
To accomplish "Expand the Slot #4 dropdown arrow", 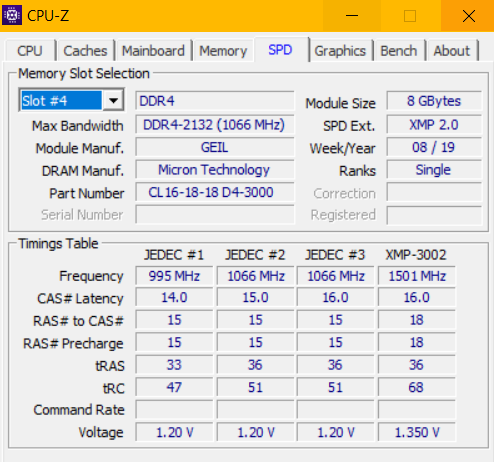I will click(113, 100).
